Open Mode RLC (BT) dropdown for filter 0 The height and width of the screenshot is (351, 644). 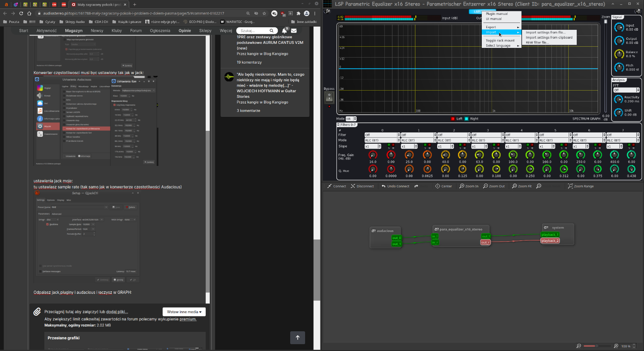pyautogui.click(x=382, y=140)
